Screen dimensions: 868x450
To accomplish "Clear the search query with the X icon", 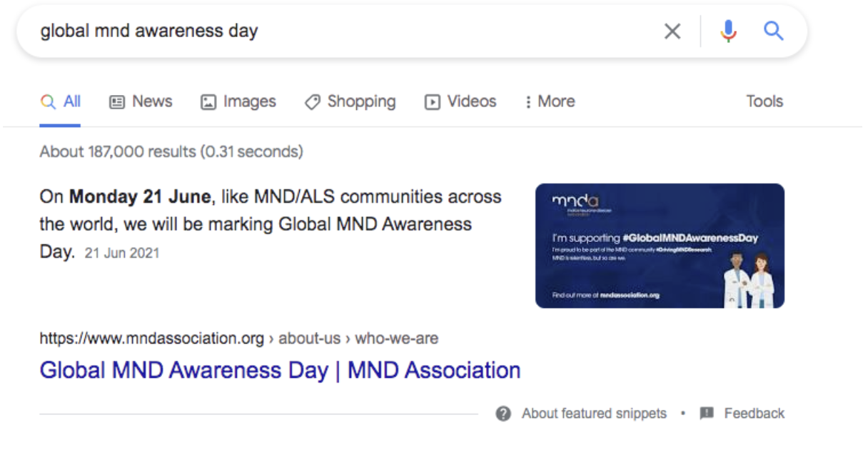I will pyautogui.click(x=672, y=31).
